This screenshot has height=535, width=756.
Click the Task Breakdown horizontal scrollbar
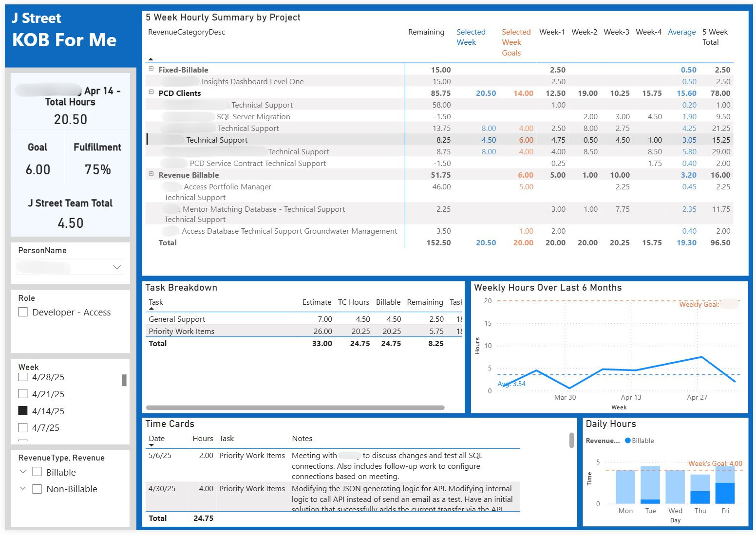point(295,407)
